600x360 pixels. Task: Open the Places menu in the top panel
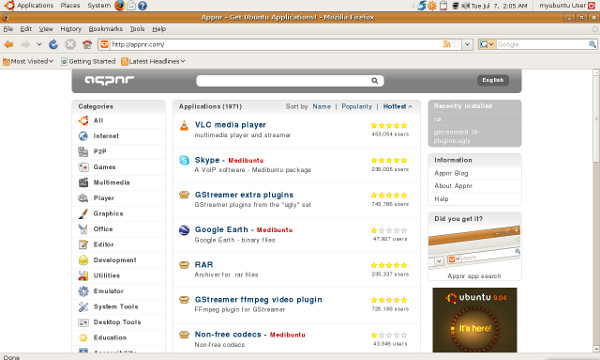[70, 5]
